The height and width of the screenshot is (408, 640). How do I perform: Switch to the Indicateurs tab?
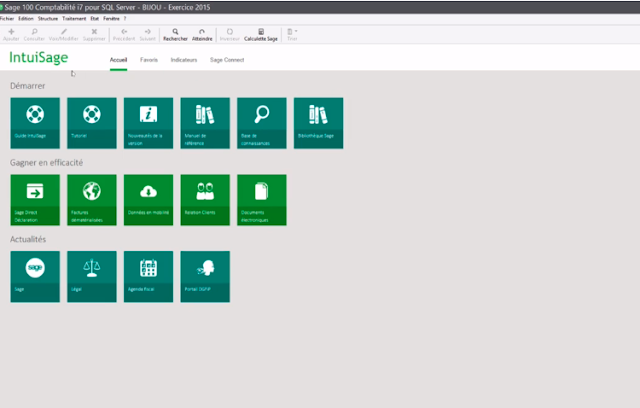pyautogui.click(x=184, y=60)
